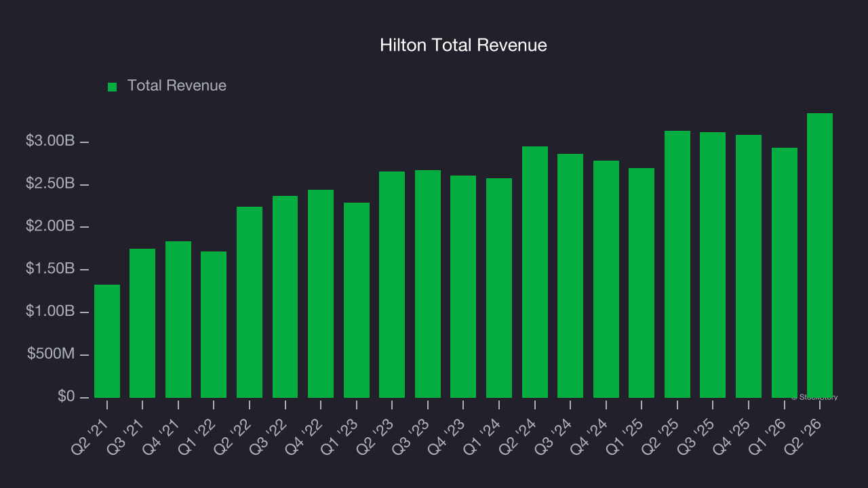Click the "$3.00B" y-axis label
This screenshot has width=868, height=488.
[50, 142]
